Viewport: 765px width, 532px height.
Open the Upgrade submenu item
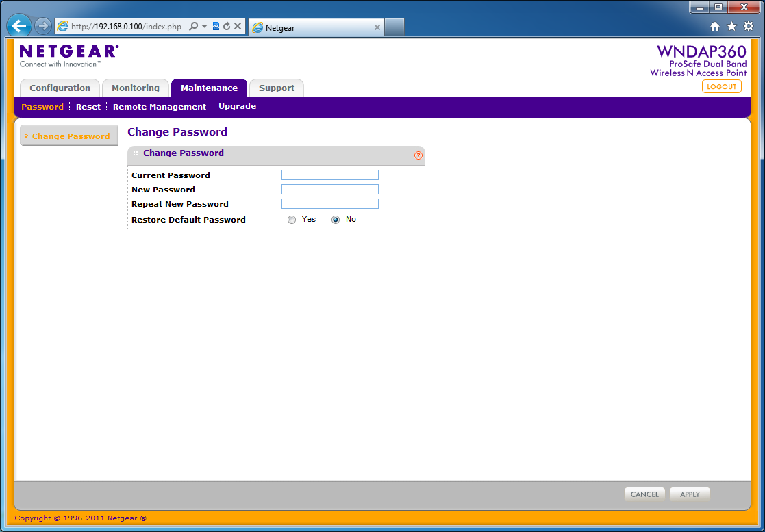[237, 106]
